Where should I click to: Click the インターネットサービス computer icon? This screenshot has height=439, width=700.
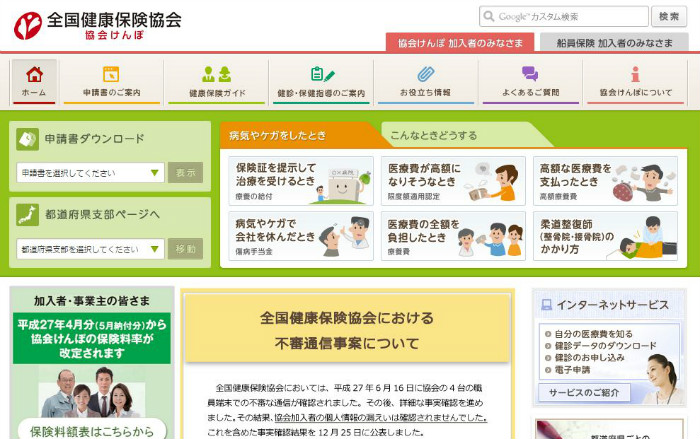546,305
